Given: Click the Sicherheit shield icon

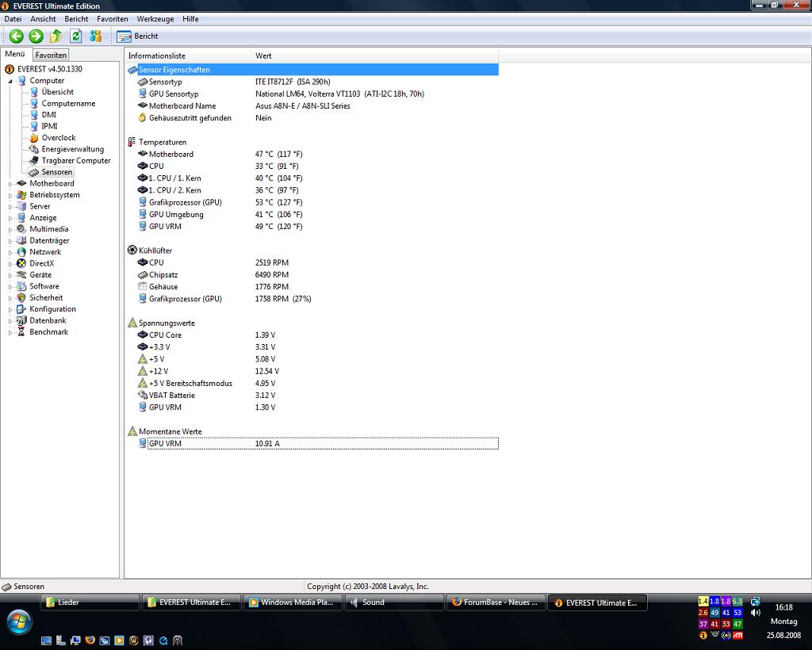Looking at the screenshot, I should tap(21, 297).
